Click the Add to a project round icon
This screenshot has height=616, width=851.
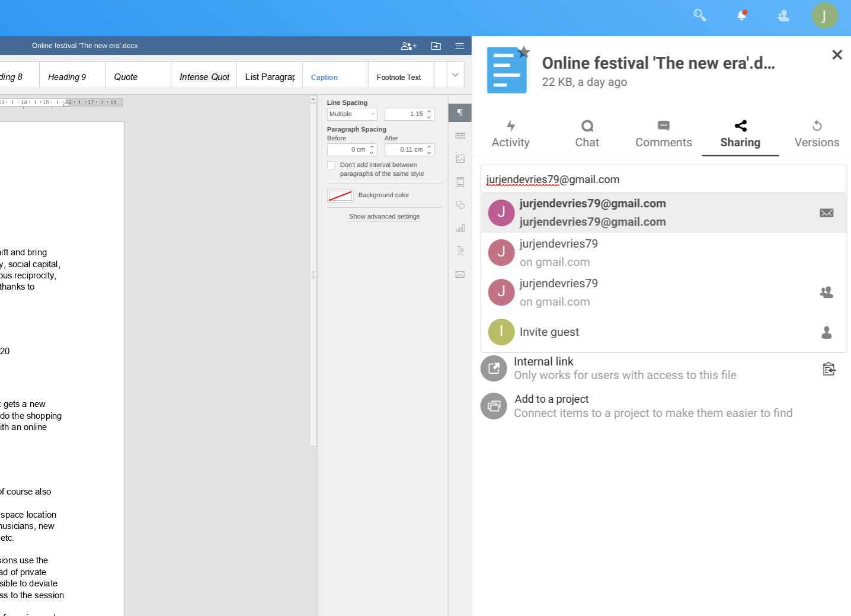point(494,406)
